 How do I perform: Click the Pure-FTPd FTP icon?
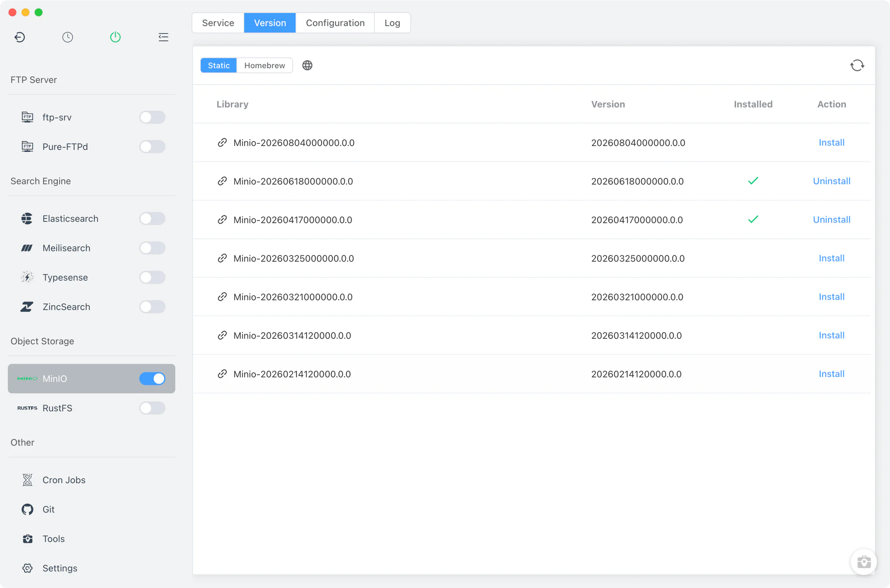click(x=27, y=147)
